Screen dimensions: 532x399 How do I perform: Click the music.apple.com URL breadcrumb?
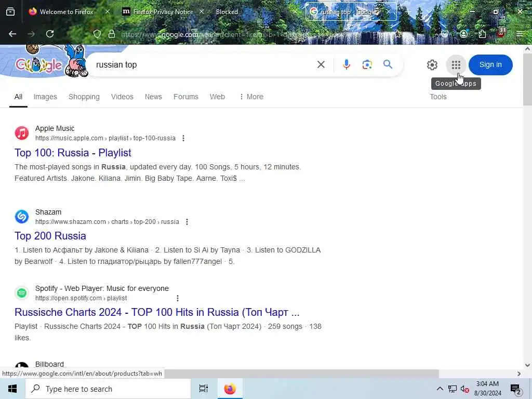point(105,138)
